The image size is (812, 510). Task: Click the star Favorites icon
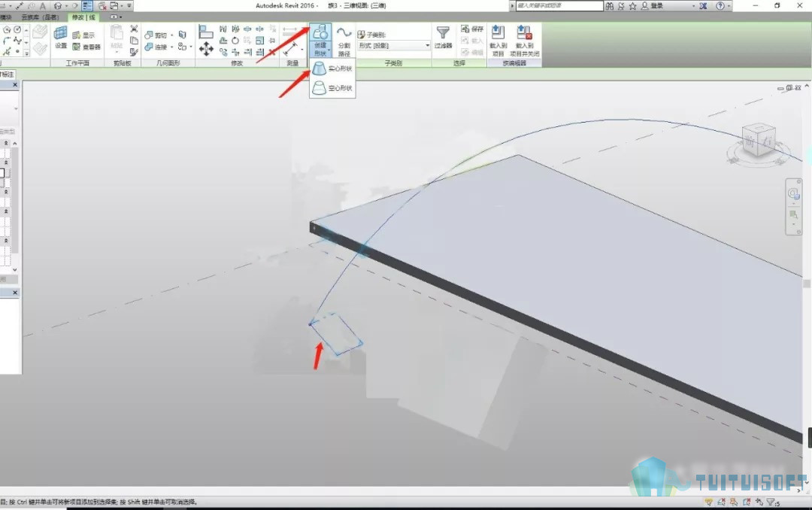pyautogui.click(x=632, y=6)
